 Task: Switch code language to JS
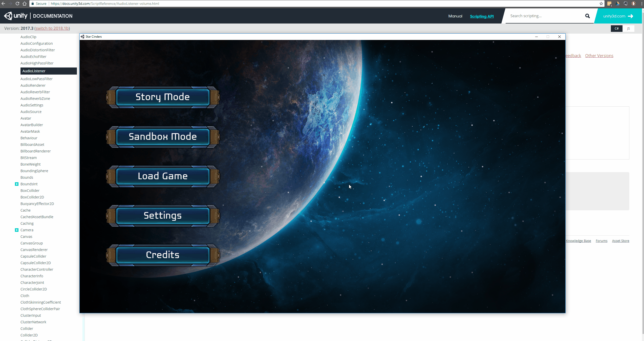pos(628,28)
